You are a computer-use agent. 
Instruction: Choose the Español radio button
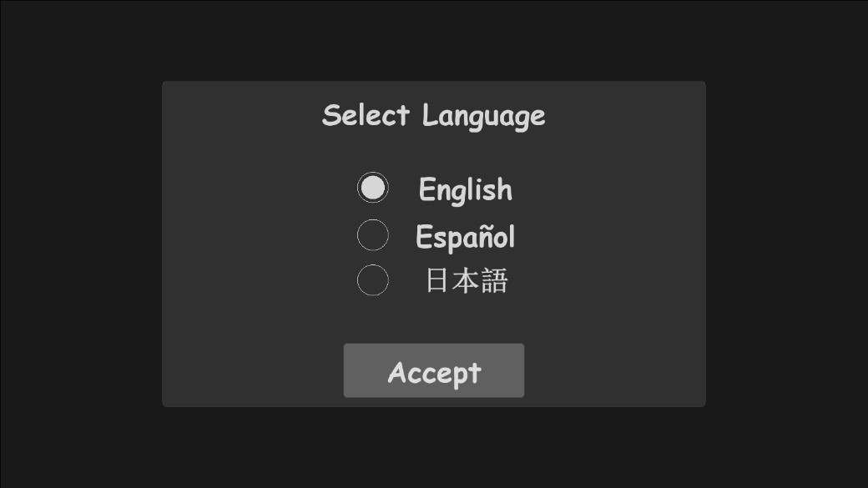[x=372, y=235]
